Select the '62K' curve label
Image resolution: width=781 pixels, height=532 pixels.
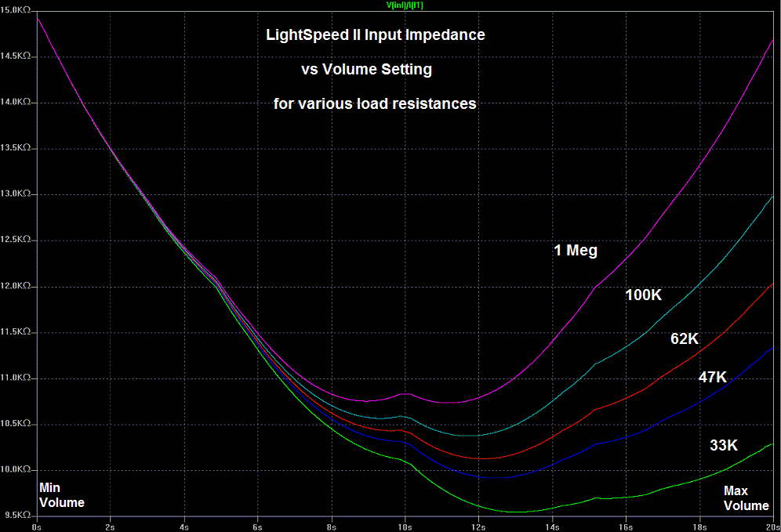[x=685, y=339]
